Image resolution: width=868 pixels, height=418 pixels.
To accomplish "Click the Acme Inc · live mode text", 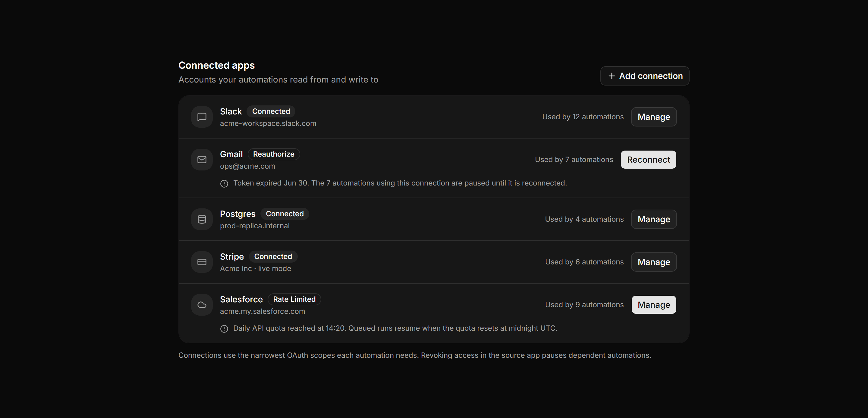I will click(x=255, y=268).
